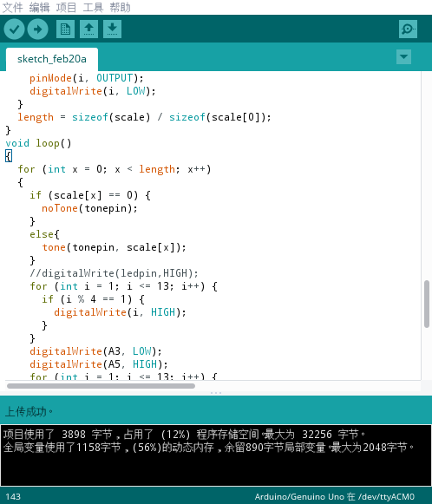Click the 'length = sizeof(scale)' line
The image size is (432, 504).
click(144, 117)
